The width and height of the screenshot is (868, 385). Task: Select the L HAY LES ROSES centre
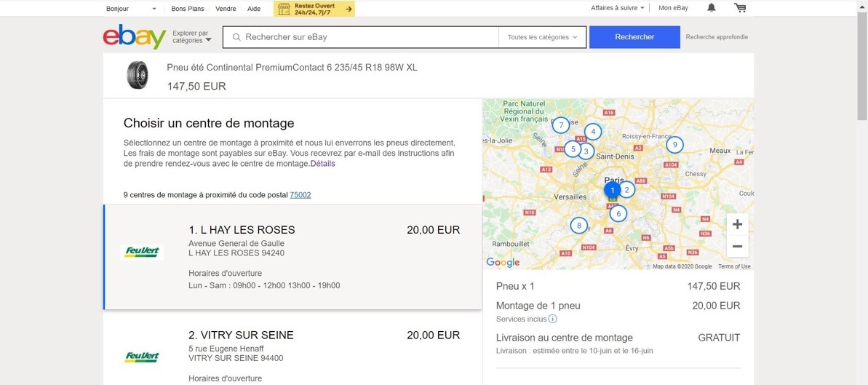[x=292, y=257]
